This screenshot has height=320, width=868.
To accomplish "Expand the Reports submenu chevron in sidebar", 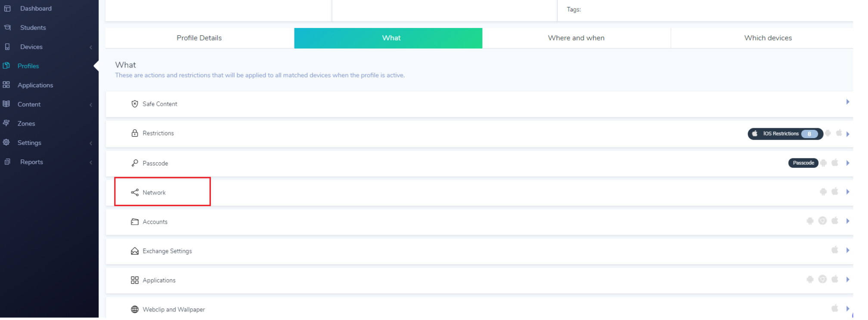I will coord(91,163).
